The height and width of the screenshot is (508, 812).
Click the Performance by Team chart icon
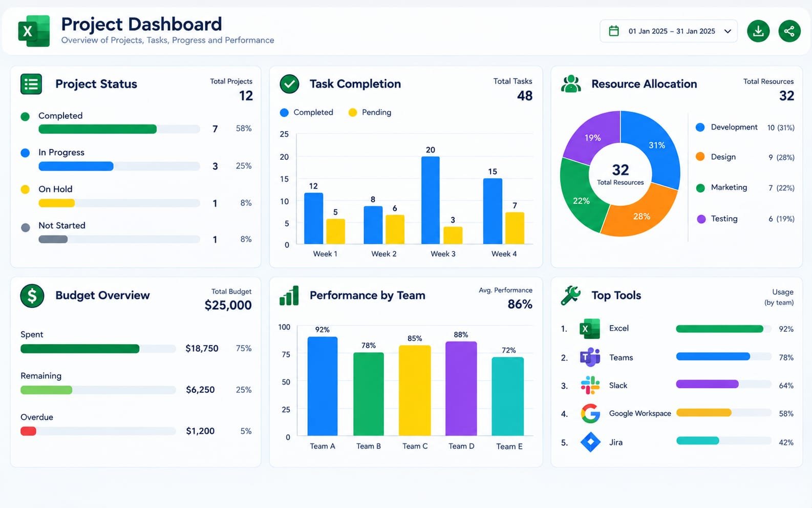289,295
